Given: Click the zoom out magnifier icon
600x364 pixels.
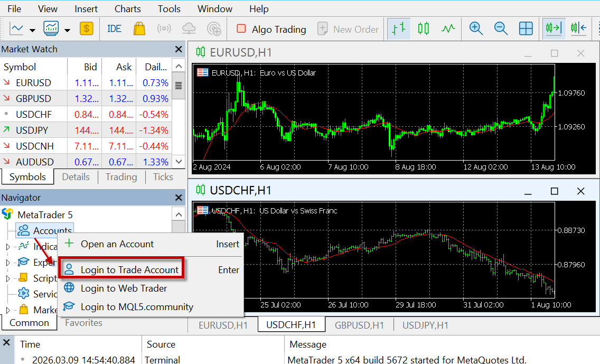Looking at the screenshot, I should [500, 29].
